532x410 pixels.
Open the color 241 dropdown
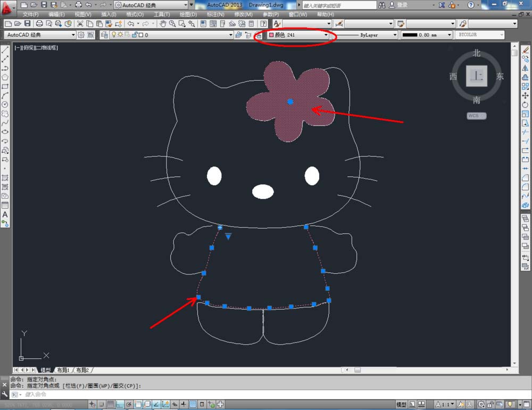coord(326,35)
